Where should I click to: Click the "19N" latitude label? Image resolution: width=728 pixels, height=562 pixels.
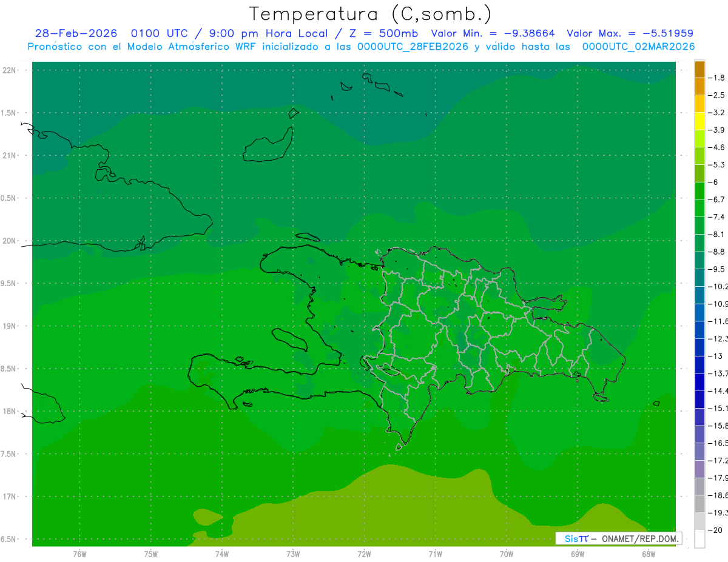(x=10, y=326)
